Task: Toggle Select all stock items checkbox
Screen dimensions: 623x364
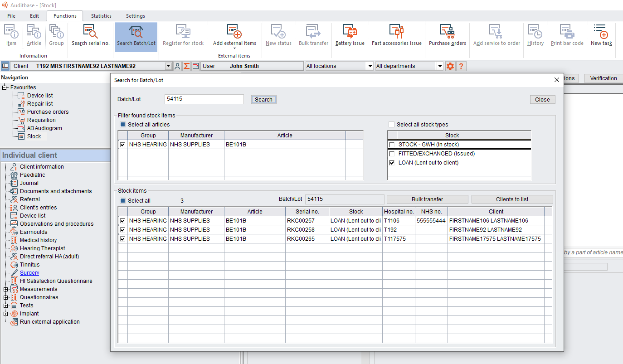Action: [122, 201]
